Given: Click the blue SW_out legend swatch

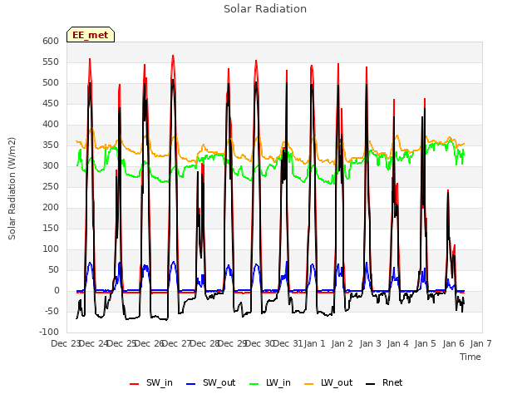Looking at the screenshot, I should coord(191,384).
